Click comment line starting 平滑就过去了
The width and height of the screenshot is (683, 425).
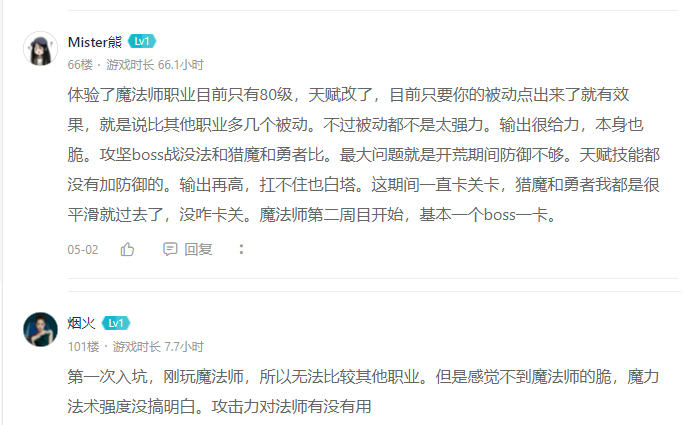[313, 215]
